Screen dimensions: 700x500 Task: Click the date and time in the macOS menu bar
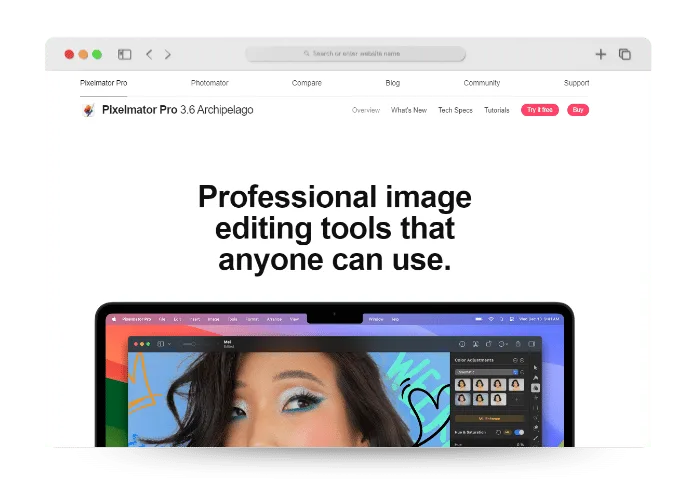coord(539,319)
